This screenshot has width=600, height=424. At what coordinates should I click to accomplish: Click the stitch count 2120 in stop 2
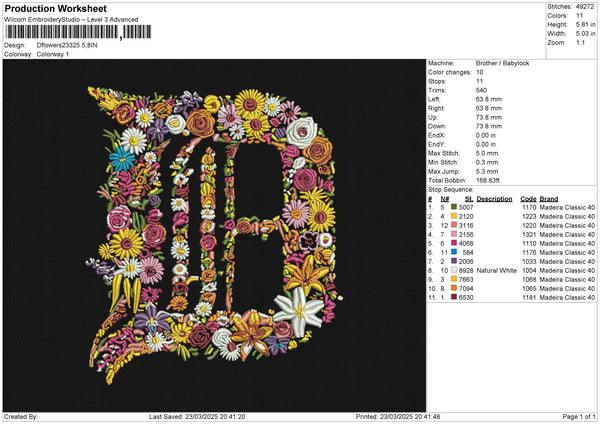pyautogui.click(x=466, y=217)
